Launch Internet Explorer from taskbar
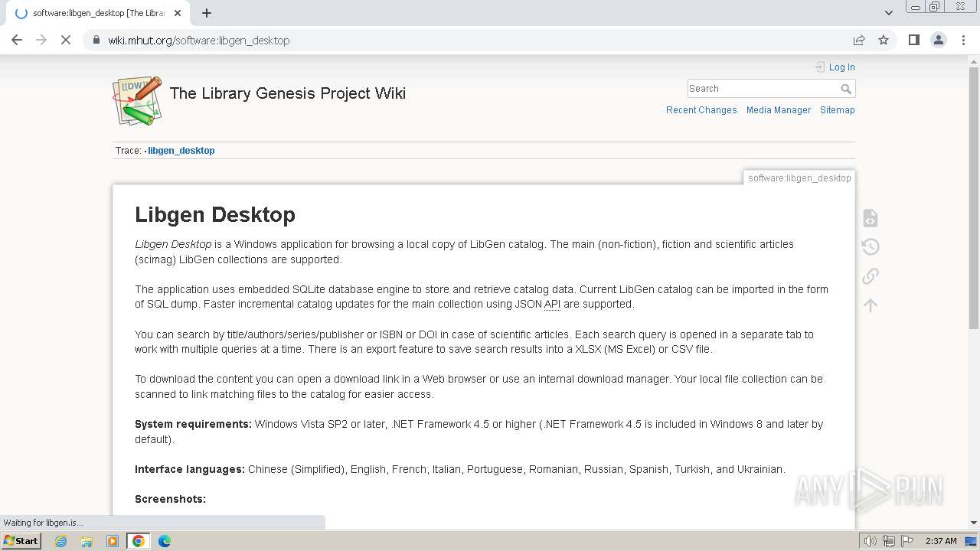Screen dimensions: 980x551 point(60,541)
